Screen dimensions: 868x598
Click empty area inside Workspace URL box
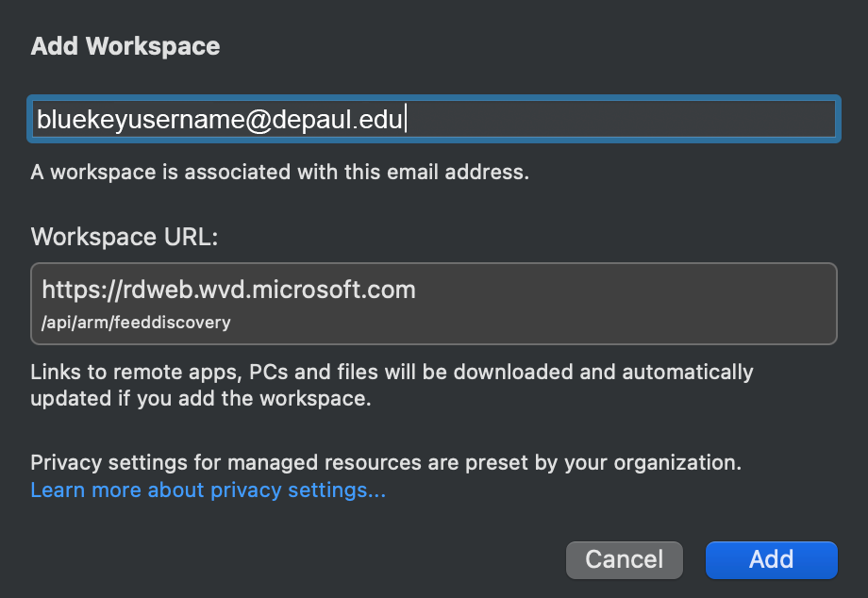point(626,304)
